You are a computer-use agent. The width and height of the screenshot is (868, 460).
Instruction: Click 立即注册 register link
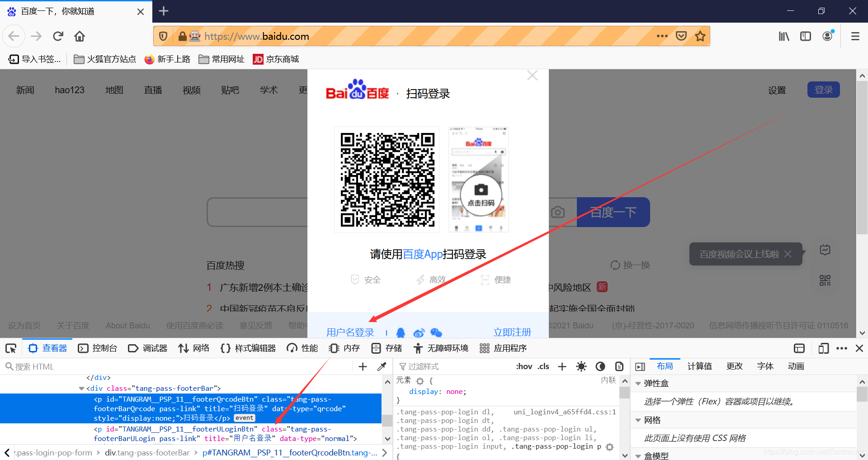click(512, 332)
